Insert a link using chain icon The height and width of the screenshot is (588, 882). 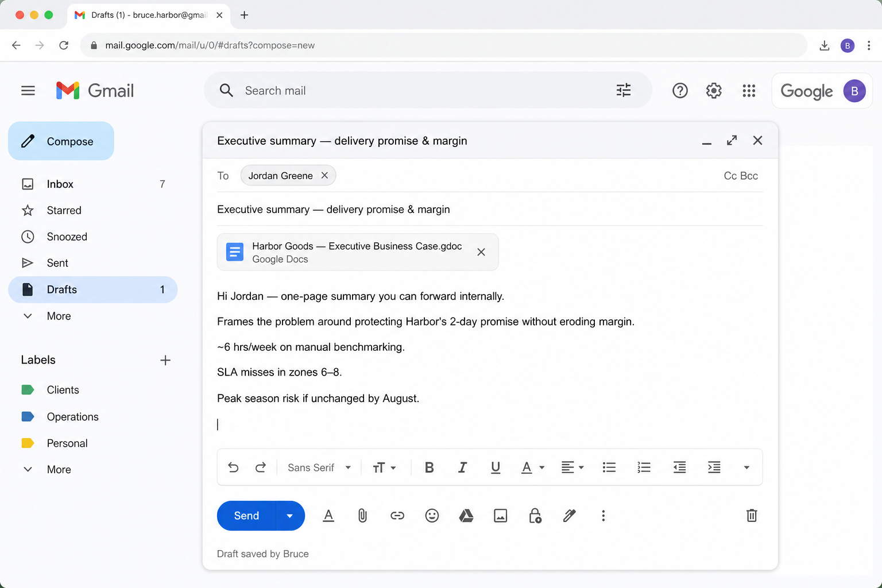(x=397, y=516)
